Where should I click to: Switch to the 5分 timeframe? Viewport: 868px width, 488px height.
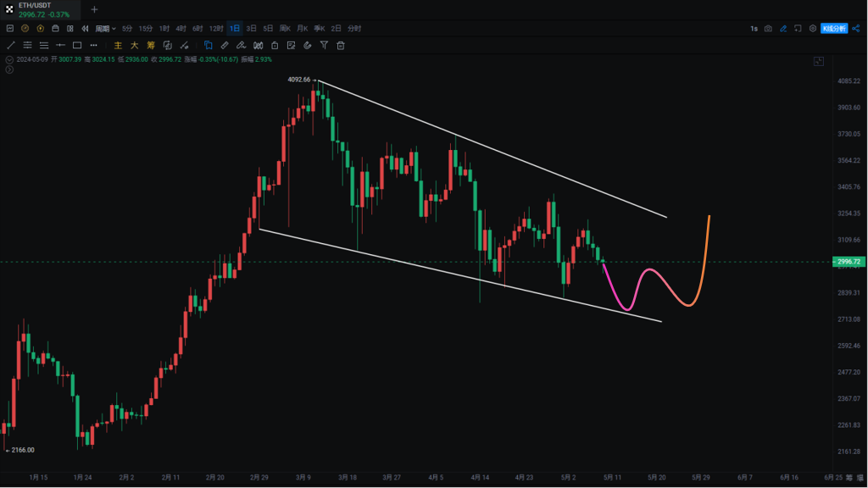(127, 28)
